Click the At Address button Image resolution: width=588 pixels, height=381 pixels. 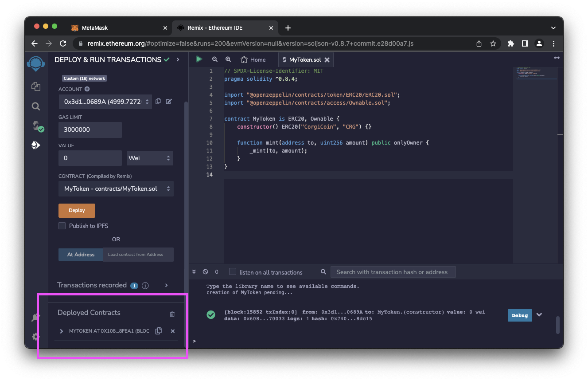point(81,255)
